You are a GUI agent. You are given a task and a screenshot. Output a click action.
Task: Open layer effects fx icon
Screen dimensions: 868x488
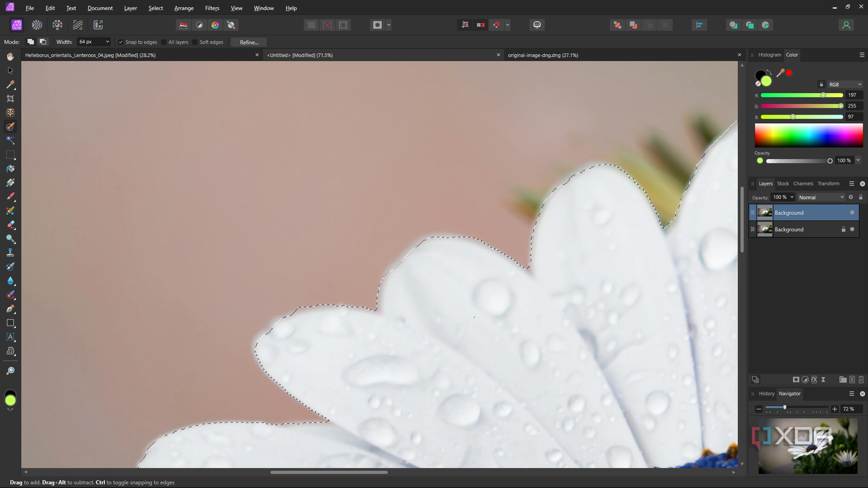tap(814, 380)
